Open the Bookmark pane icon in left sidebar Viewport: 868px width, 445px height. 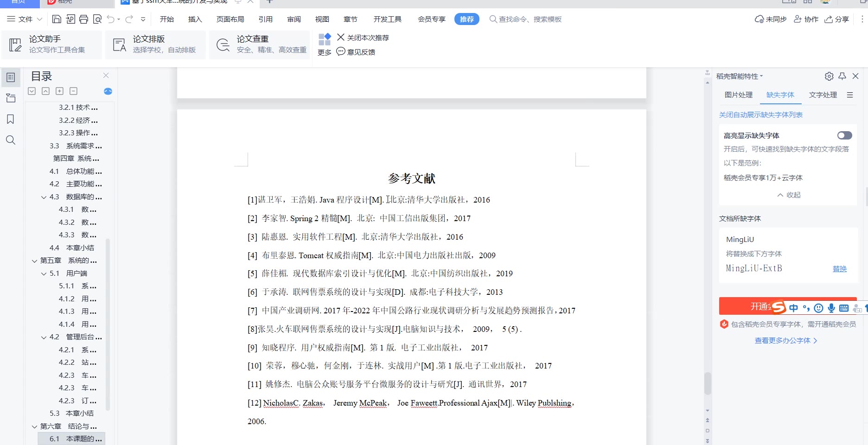tap(11, 119)
